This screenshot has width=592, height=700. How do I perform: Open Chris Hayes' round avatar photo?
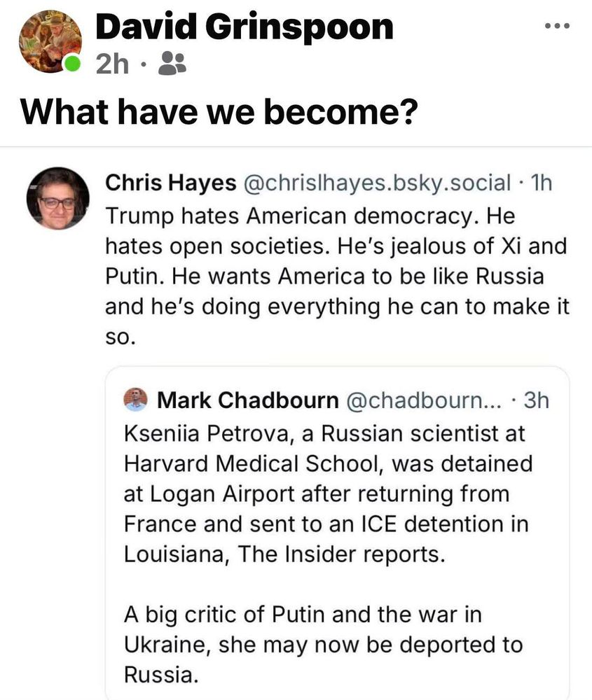57,198
